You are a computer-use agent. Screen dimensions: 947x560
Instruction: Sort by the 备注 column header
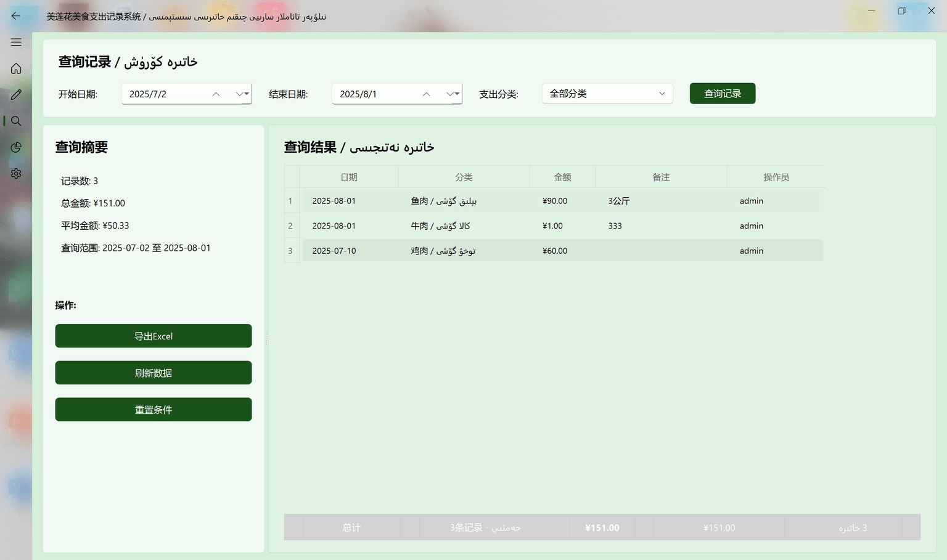click(661, 177)
